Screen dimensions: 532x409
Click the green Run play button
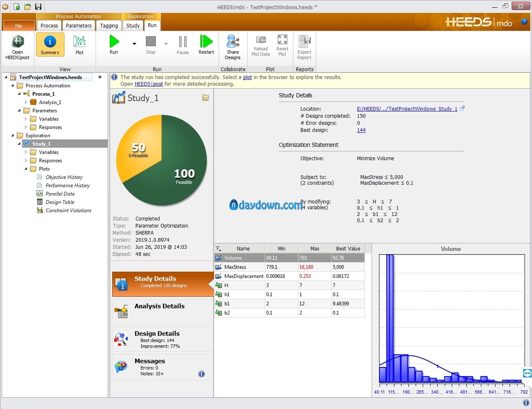click(114, 42)
